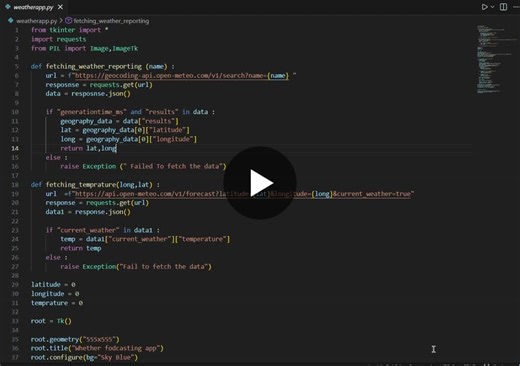Image resolution: width=520 pixels, height=366 pixels.
Task: Close the weatherapp.py tab
Action: pyautogui.click(x=60, y=7)
